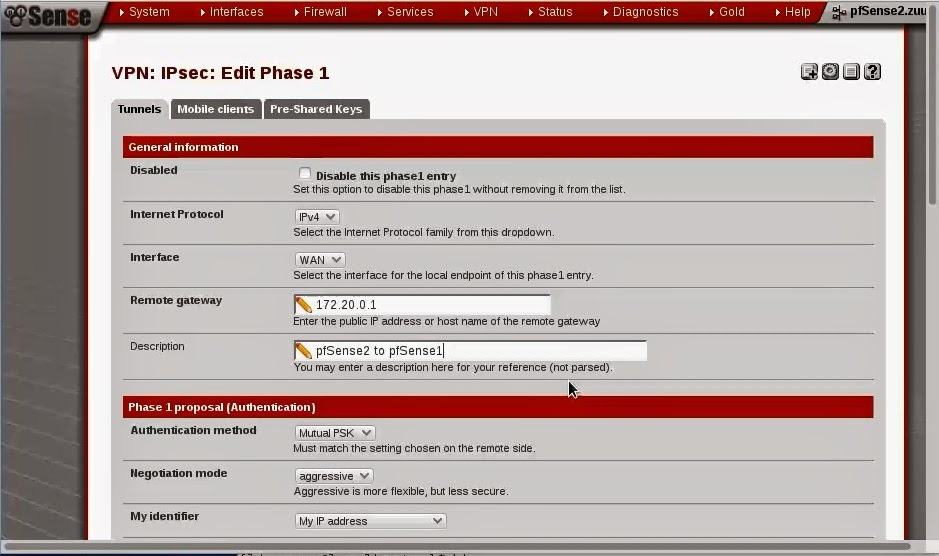
Task: Click the Description field with pfSense2 to pfSense1
Action: tap(470, 350)
